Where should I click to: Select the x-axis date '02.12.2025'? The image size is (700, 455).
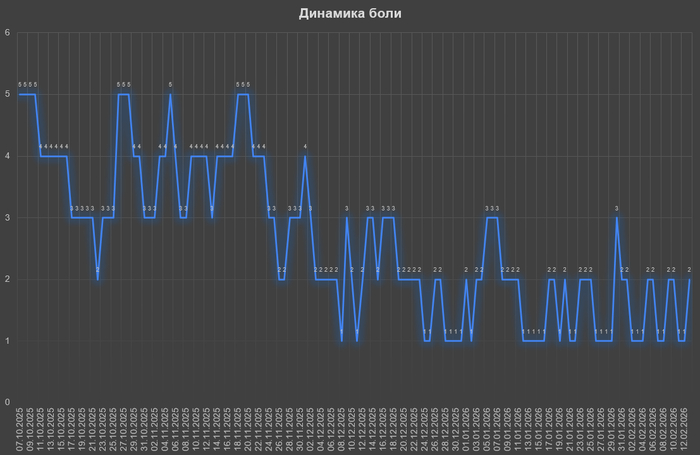click(310, 430)
